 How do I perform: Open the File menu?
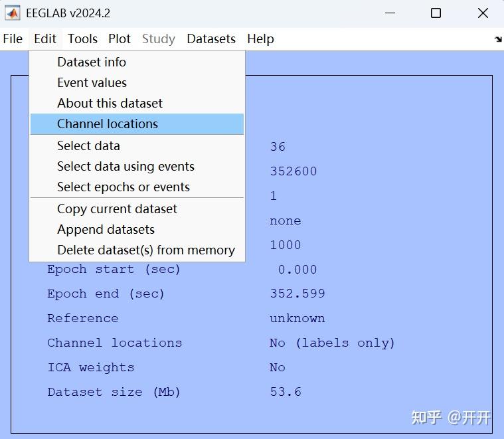pyautogui.click(x=13, y=39)
